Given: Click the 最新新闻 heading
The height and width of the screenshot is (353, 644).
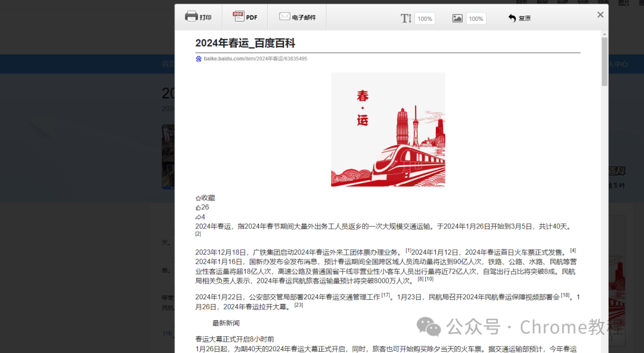Looking at the screenshot, I should click(x=226, y=323).
